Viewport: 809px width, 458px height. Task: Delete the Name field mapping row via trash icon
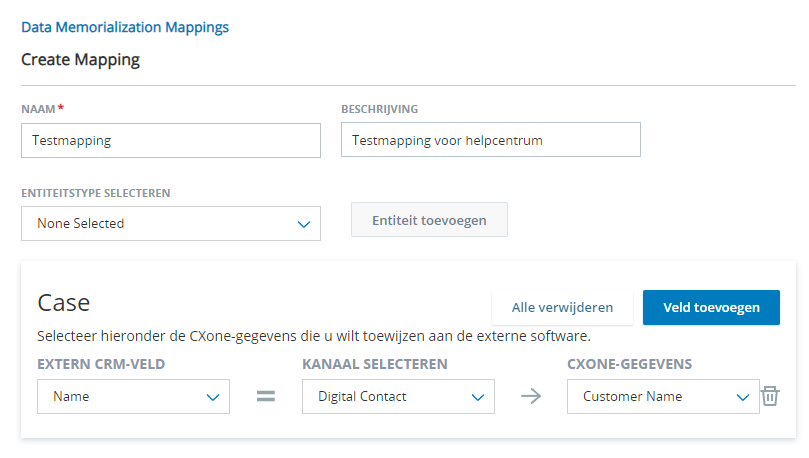770,396
